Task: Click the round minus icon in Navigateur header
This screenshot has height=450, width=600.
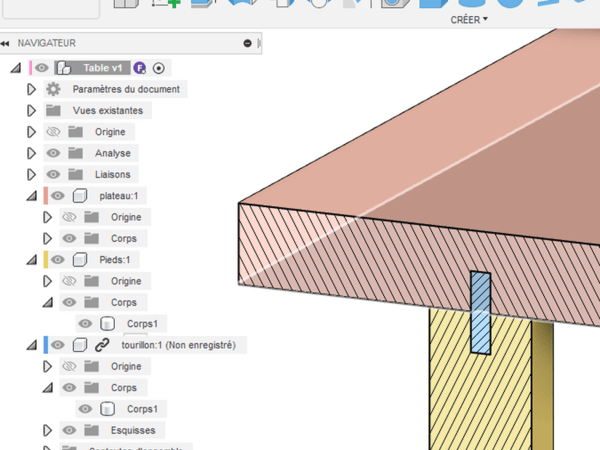Action: pos(248,43)
